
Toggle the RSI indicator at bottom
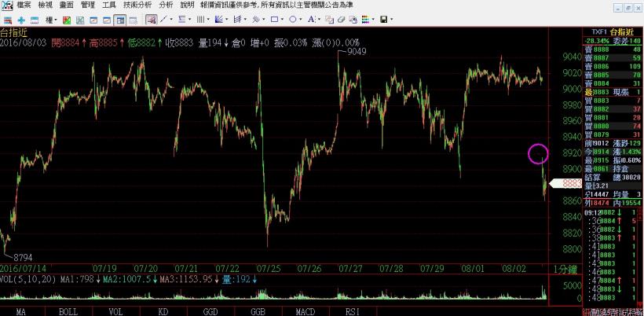click(x=342, y=312)
